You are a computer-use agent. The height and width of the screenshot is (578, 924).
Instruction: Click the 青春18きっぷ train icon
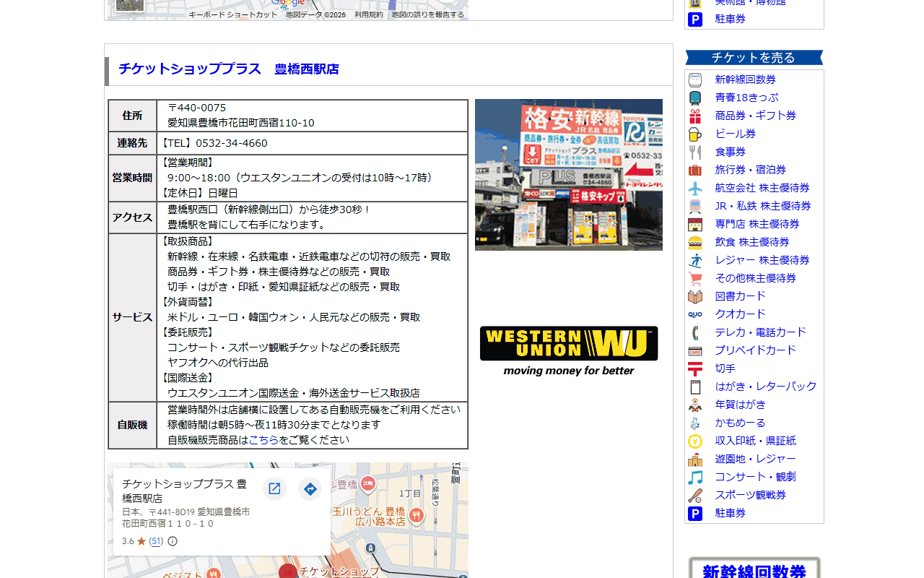click(x=695, y=98)
